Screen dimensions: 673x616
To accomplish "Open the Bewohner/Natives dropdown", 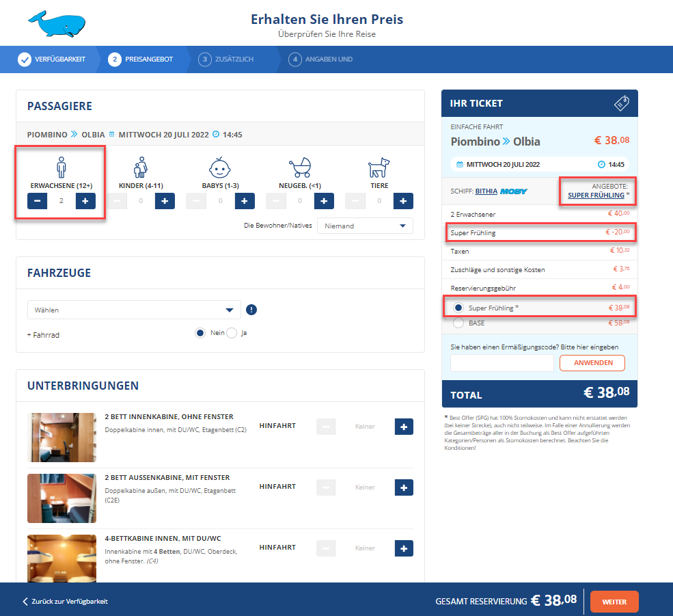I will pyautogui.click(x=365, y=226).
